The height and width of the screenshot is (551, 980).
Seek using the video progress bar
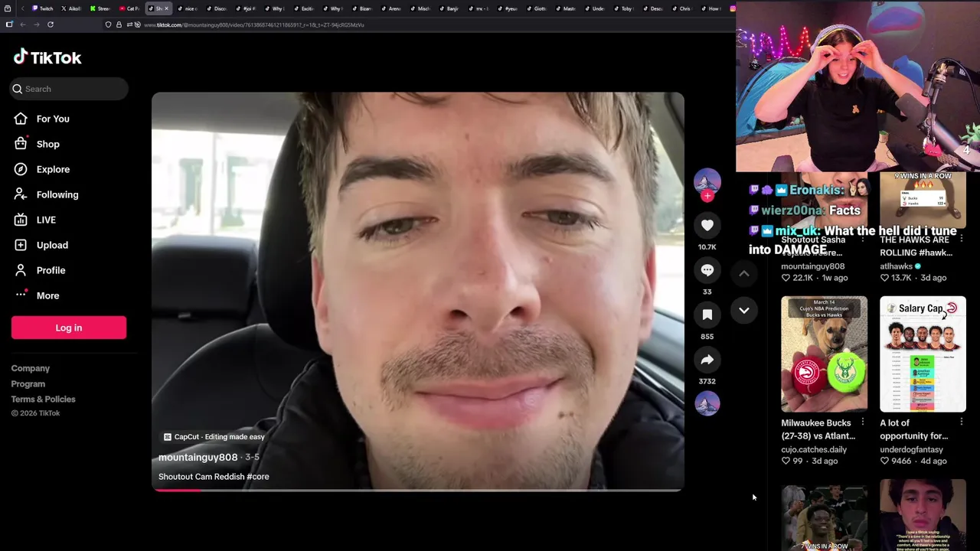pyautogui.click(x=418, y=490)
